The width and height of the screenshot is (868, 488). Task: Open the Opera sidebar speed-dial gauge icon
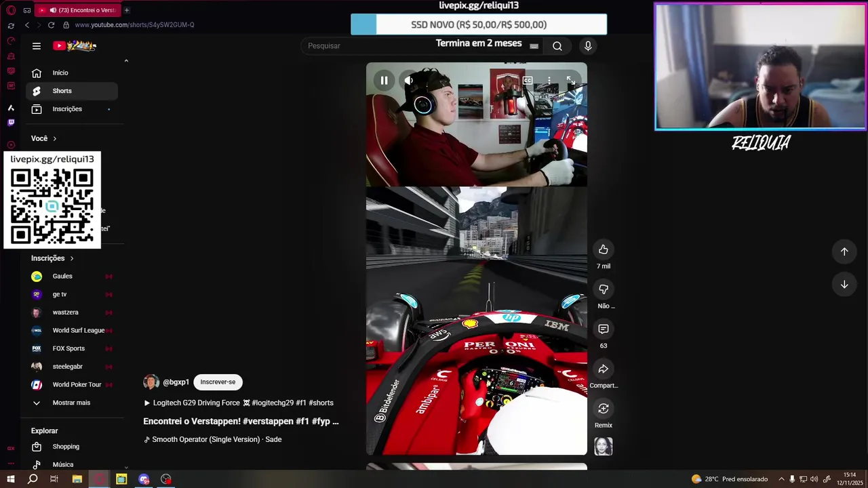pyautogui.click(x=11, y=41)
